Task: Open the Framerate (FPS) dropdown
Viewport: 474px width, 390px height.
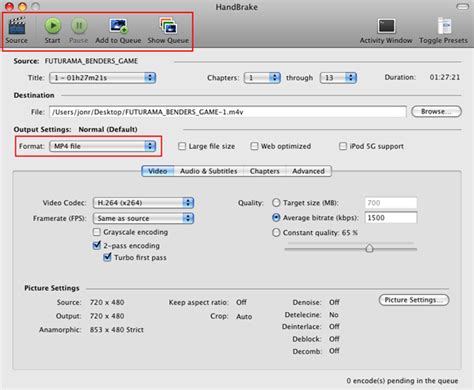Action: point(143,218)
